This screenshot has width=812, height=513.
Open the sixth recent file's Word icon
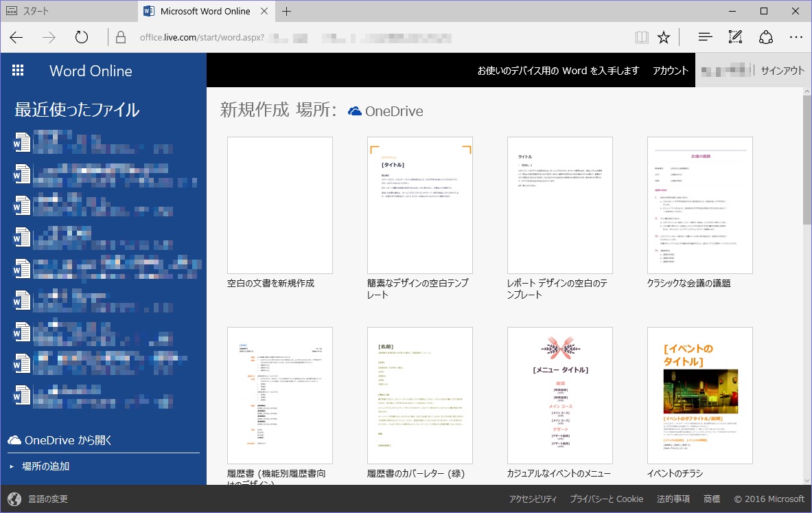click(x=22, y=301)
